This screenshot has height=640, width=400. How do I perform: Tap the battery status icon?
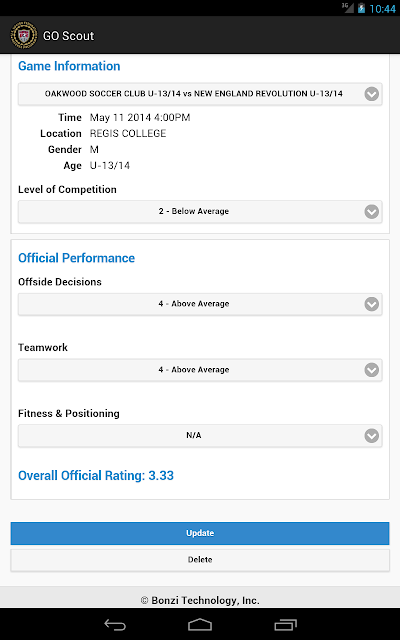point(361,8)
